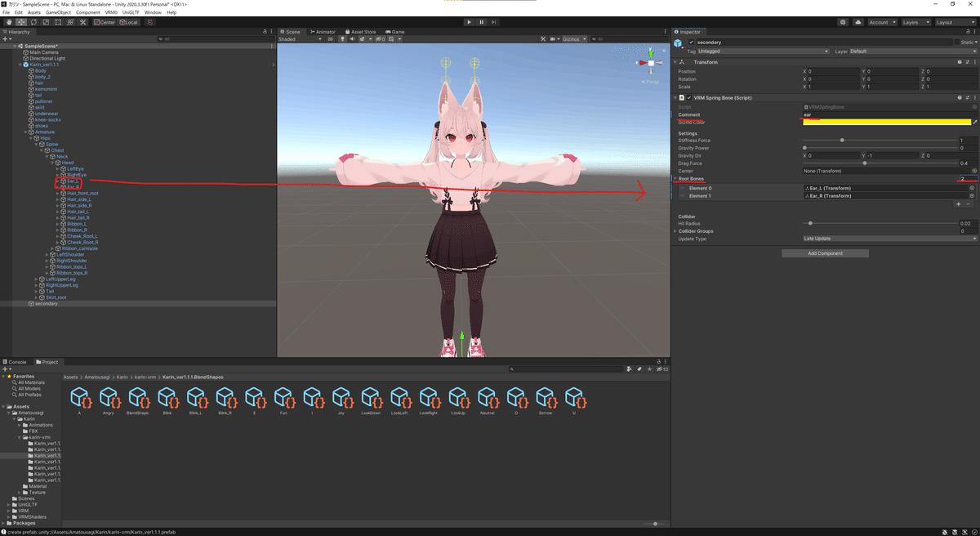Viewport: 980px width, 536px height.
Task: Open the Update Type dropdown
Action: [x=889, y=239]
